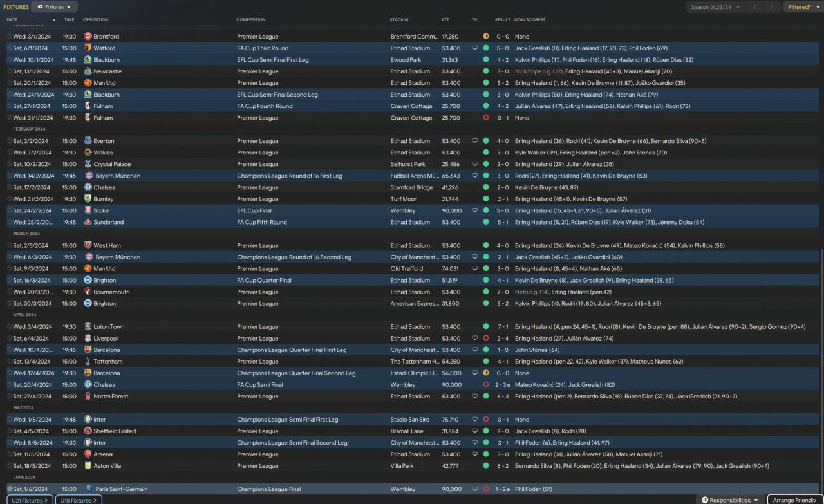
Task: Click the 'Stadio San Siro' stadium text
Action: pyautogui.click(x=410, y=419)
